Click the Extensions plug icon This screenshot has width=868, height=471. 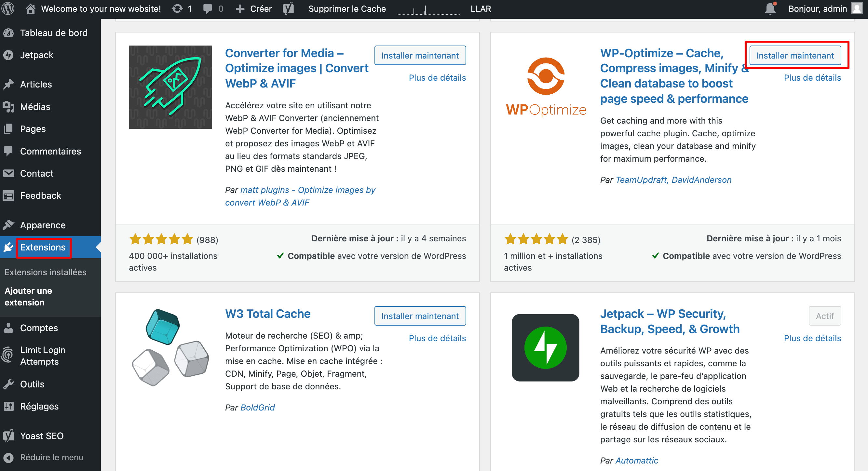click(x=9, y=247)
